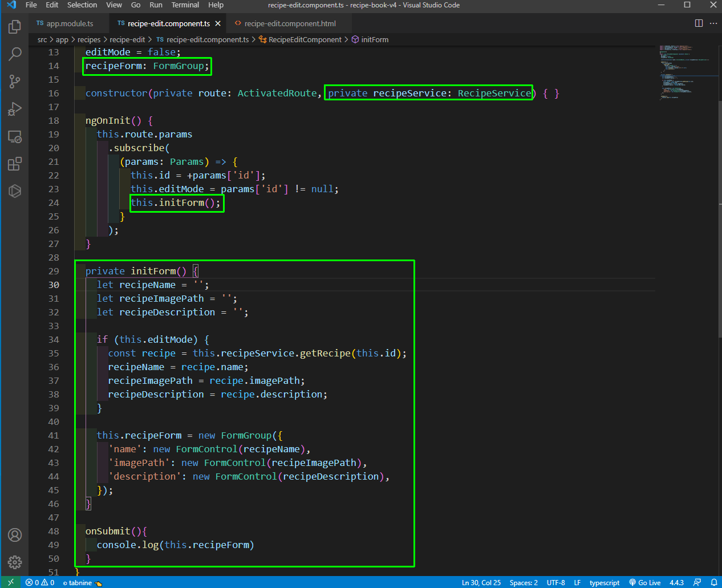Click the app breadcrumb
The width and height of the screenshot is (722, 588).
click(x=62, y=40)
